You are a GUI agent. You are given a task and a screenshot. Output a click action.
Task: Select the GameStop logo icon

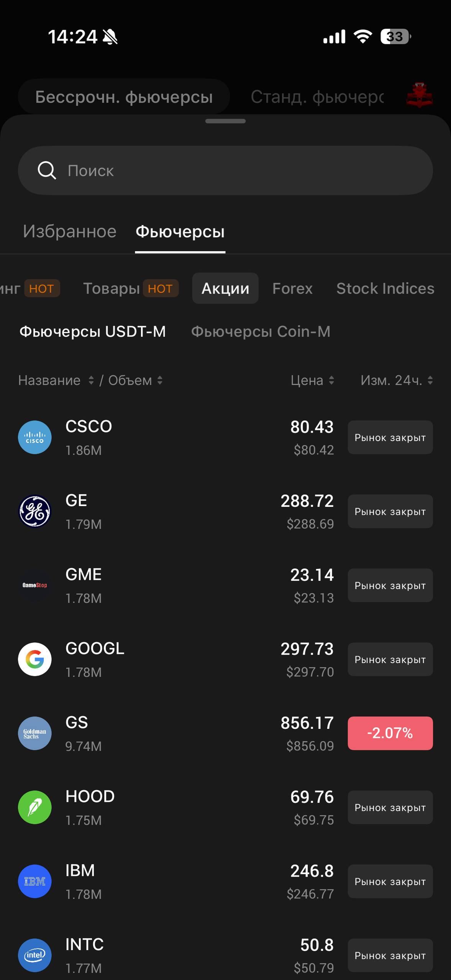click(x=35, y=585)
